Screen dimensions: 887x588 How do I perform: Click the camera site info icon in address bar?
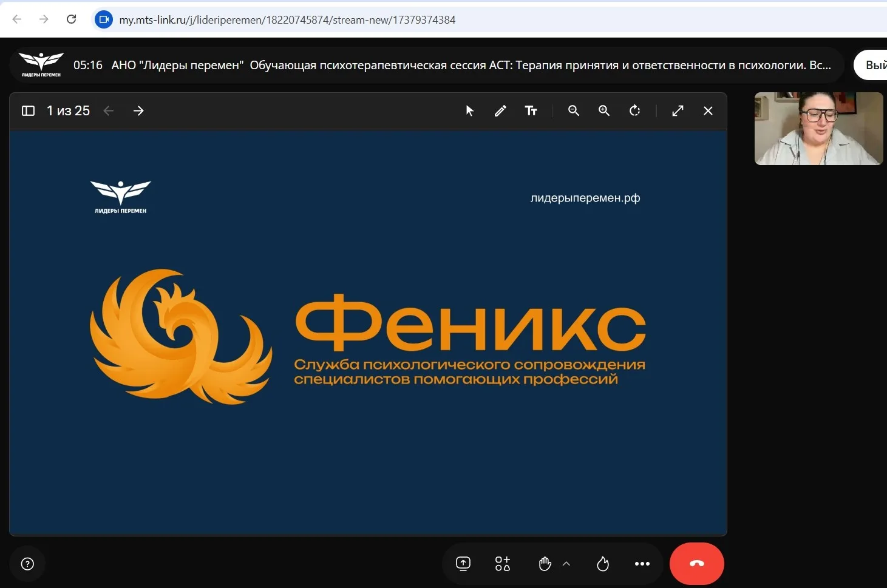coord(104,19)
